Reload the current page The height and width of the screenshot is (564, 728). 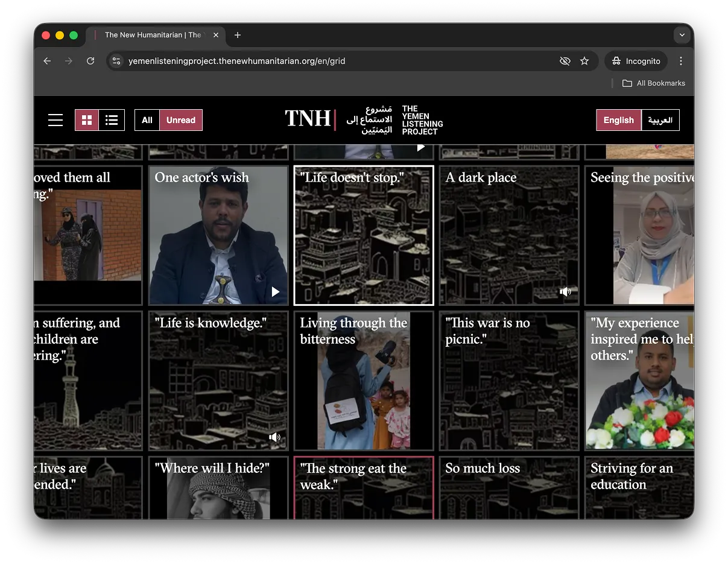(x=90, y=61)
